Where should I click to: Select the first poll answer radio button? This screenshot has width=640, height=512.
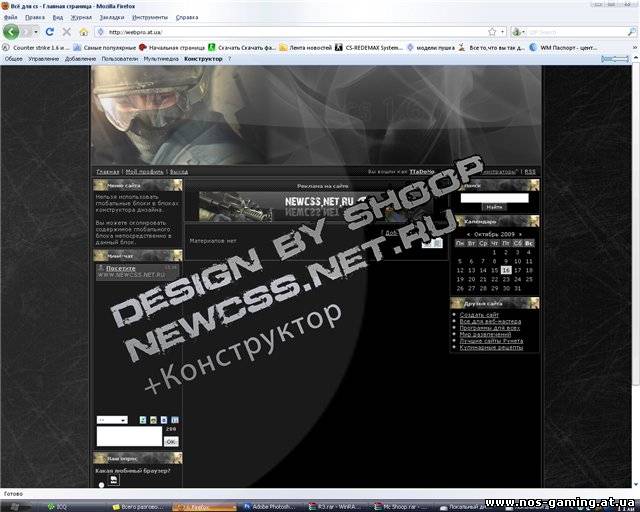(102, 485)
